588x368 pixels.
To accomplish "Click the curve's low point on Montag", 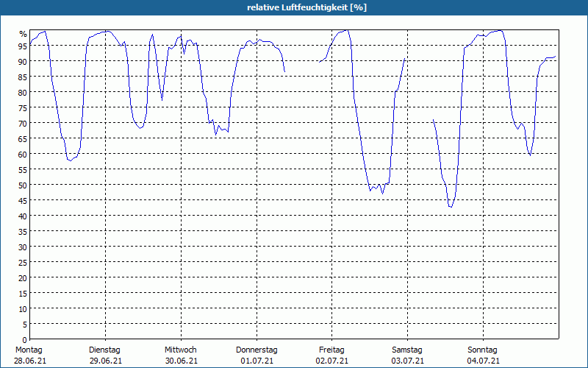I will (70, 160).
